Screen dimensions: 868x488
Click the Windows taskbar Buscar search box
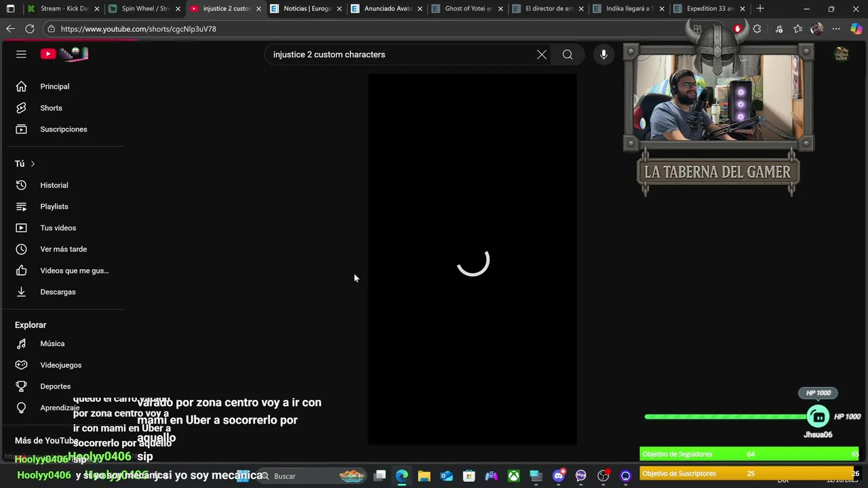(312, 476)
